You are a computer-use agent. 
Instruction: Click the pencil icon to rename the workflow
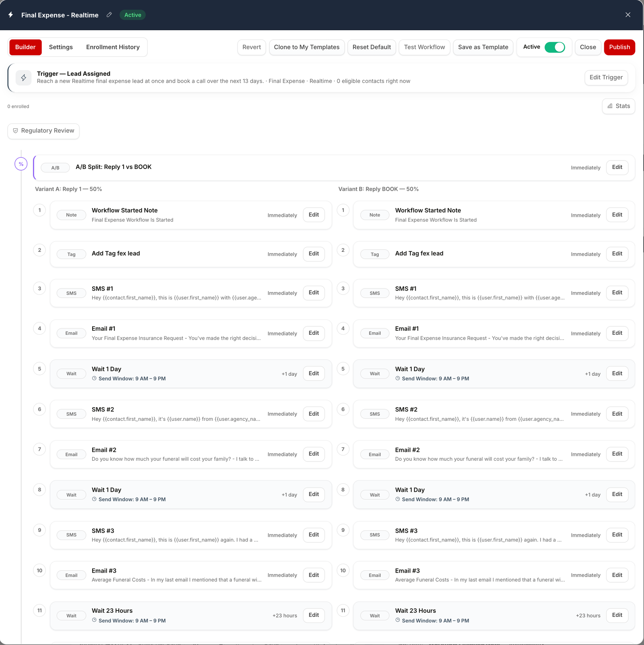point(109,15)
